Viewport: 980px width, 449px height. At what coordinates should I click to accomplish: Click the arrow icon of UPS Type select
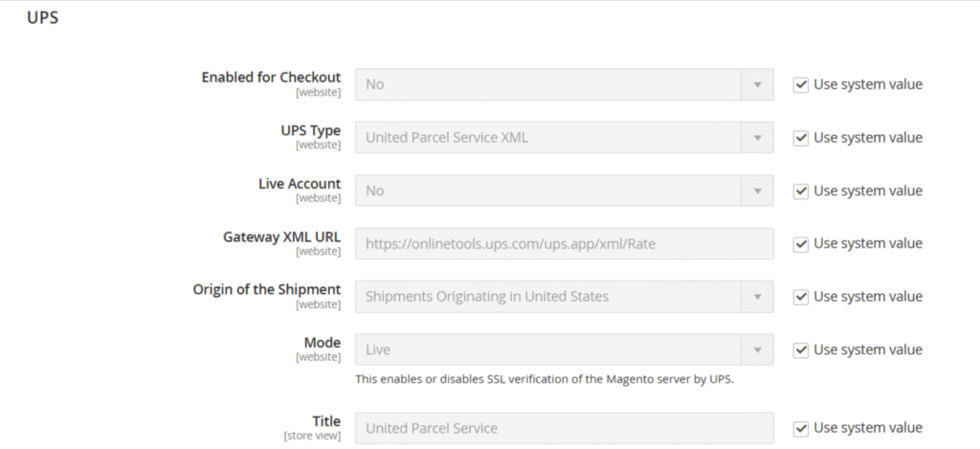[x=757, y=138]
